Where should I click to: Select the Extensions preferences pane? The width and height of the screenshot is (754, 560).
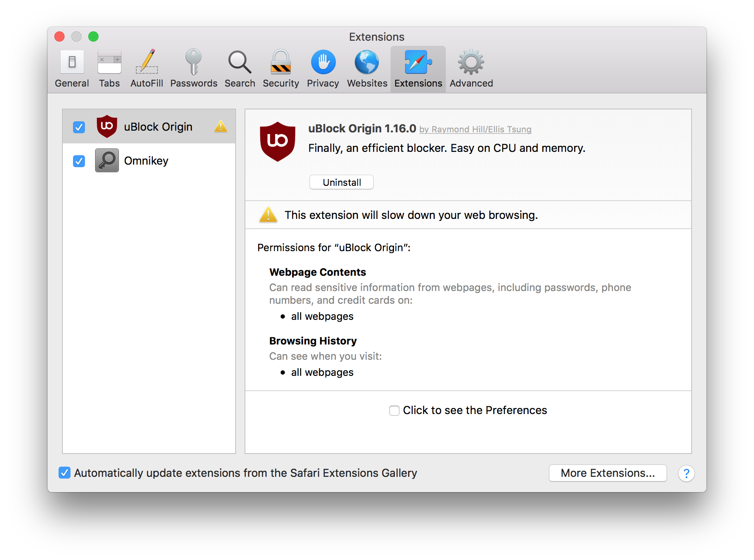[418, 69]
